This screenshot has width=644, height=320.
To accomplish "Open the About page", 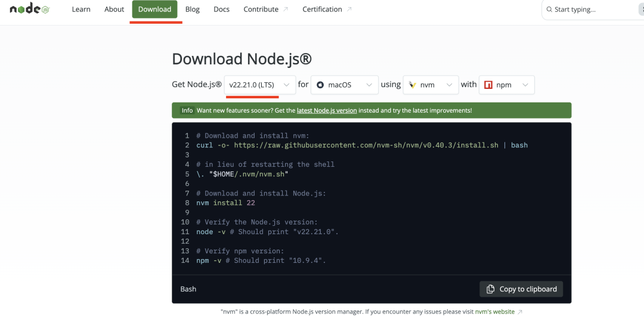I will (114, 10).
